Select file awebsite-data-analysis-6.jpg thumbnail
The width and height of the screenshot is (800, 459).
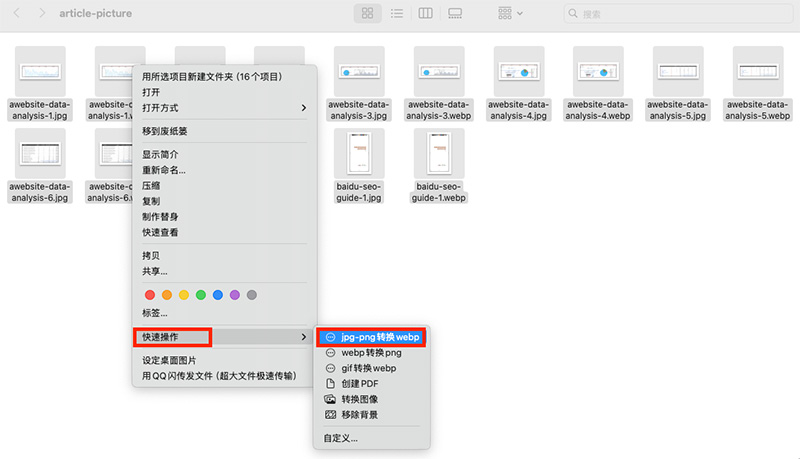coord(40,154)
